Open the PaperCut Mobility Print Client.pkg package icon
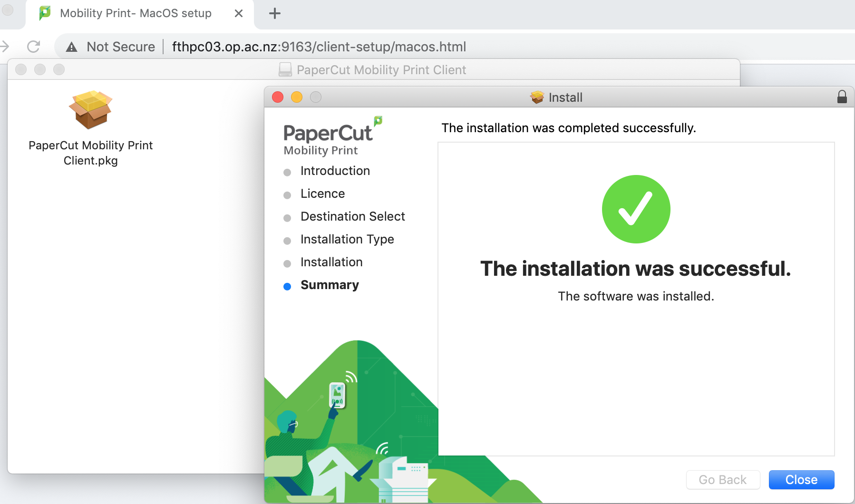This screenshot has width=855, height=504. 90,110
